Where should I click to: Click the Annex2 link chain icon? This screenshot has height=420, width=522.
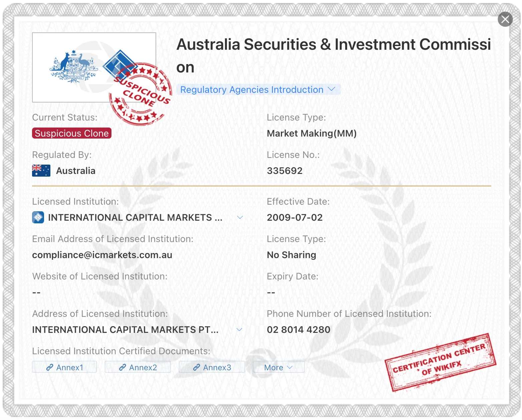point(122,367)
